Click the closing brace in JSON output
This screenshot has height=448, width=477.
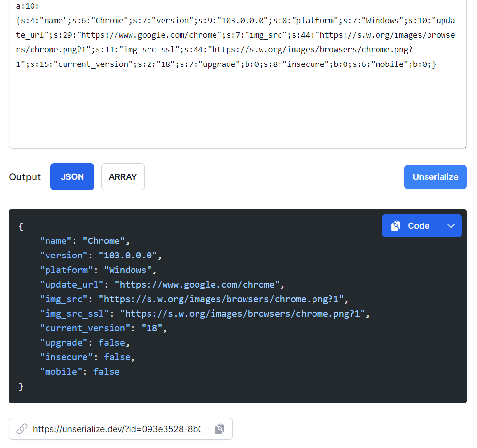click(x=21, y=386)
